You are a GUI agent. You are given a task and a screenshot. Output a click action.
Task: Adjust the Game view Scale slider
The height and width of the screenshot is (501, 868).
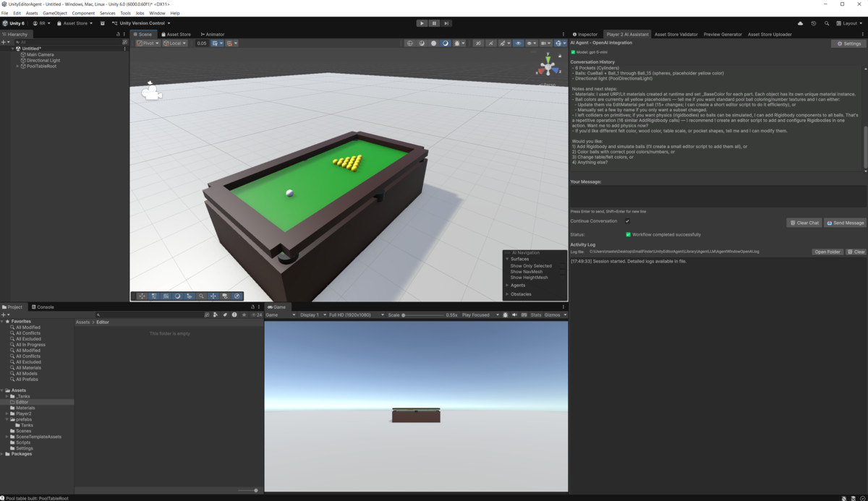pyautogui.click(x=423, y=315)
